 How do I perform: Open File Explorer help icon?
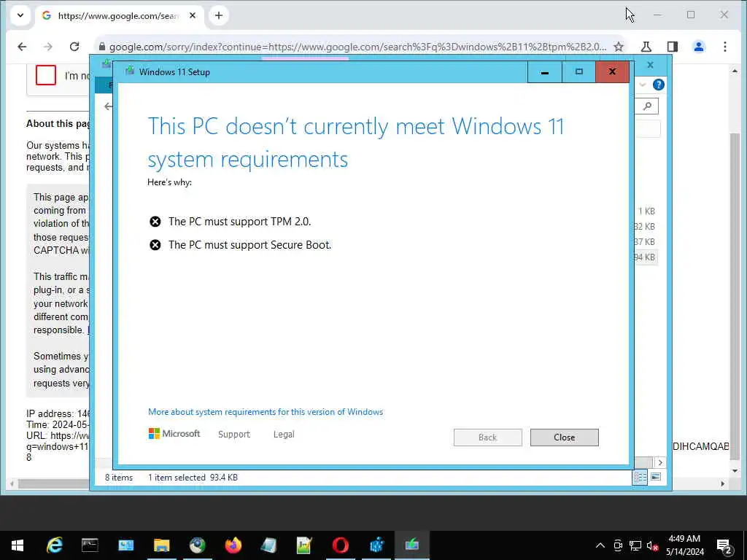point(659,85)
